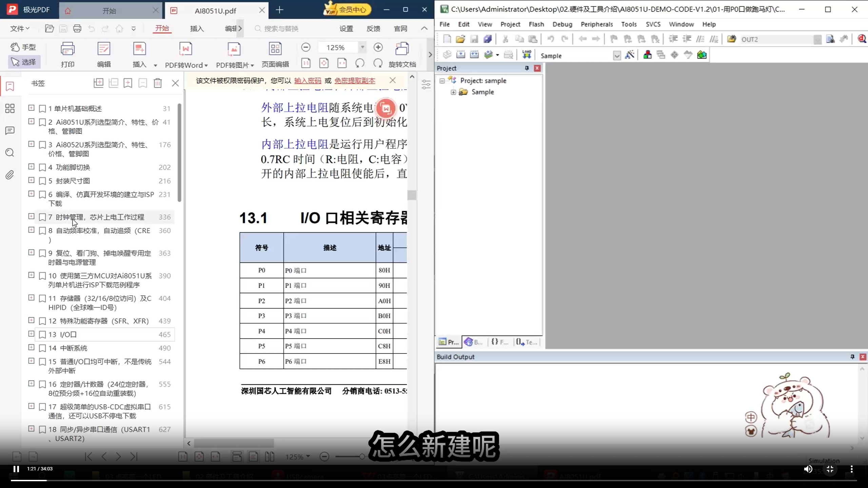Click the horizontal scrollbar below the PDF page
This screenshot has height=488, width=868.
235,443
